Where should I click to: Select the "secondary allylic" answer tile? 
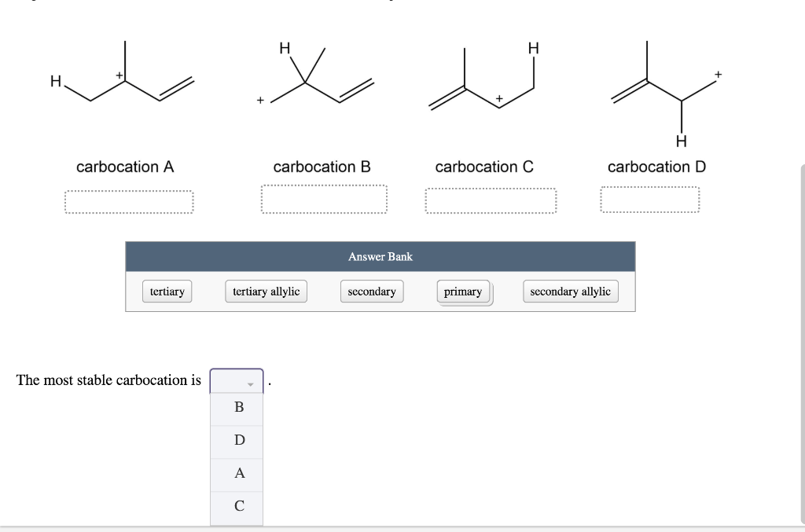coord(571,291)
